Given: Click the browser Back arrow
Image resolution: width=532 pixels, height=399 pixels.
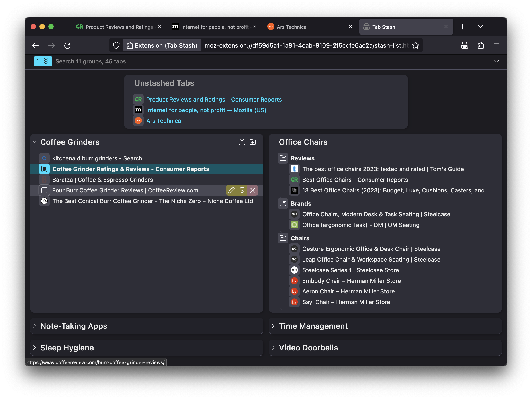Looking at the screenshot, I should (x=36, y=45).
